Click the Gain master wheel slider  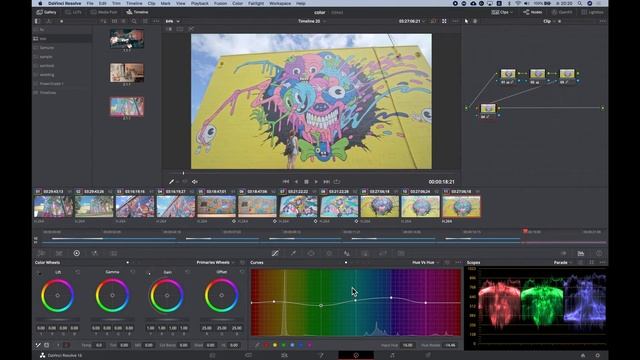pos(167,319)
